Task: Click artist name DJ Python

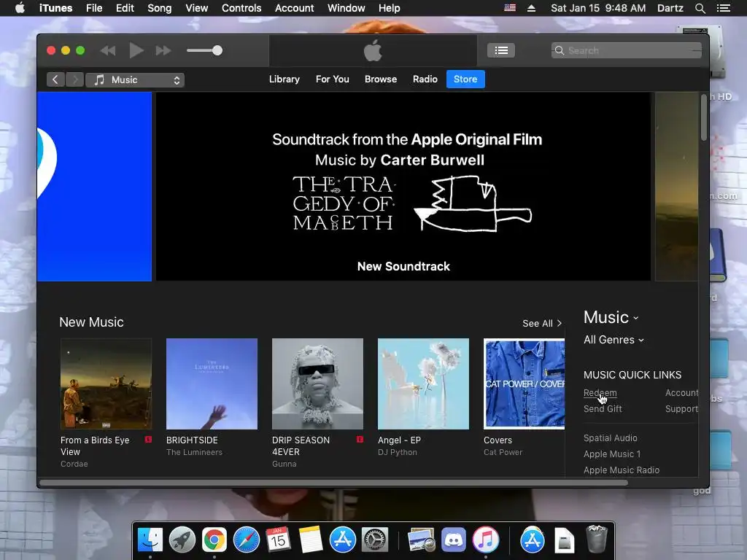Action: [398, 452]
